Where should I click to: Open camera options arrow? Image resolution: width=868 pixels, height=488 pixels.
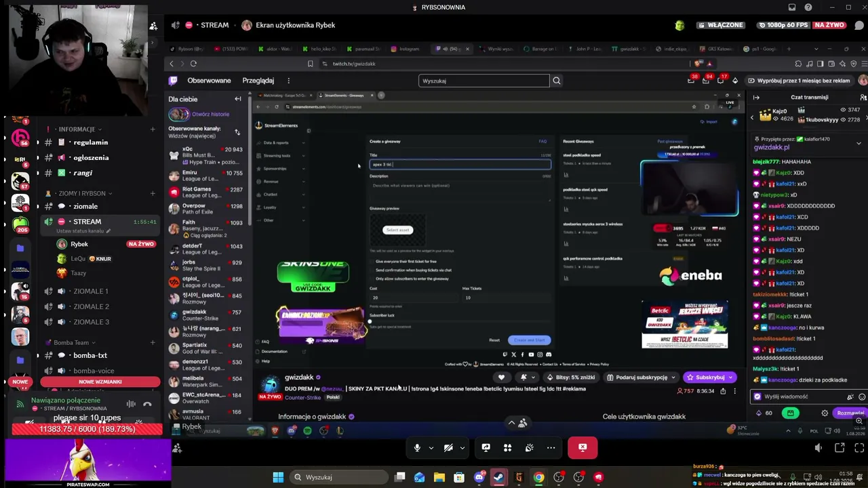point(462,447)
